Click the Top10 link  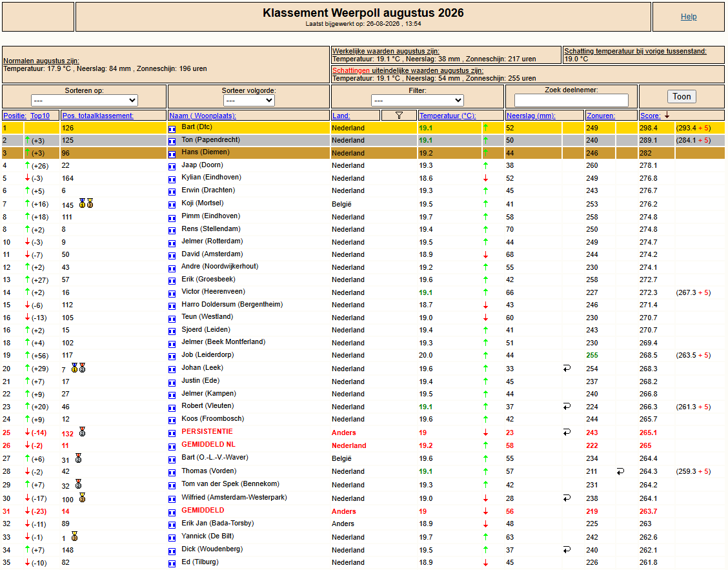(x=40, y=116)
